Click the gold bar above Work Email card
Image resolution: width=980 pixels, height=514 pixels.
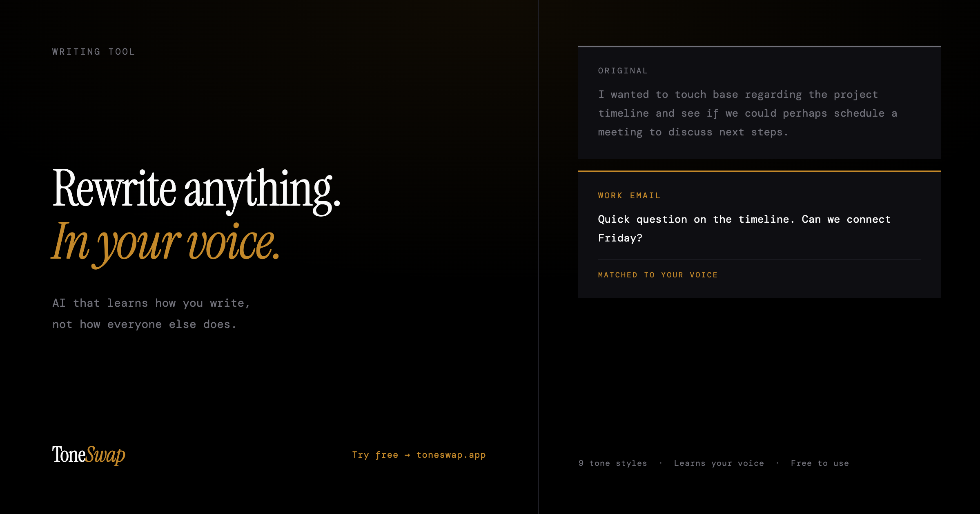759,171
